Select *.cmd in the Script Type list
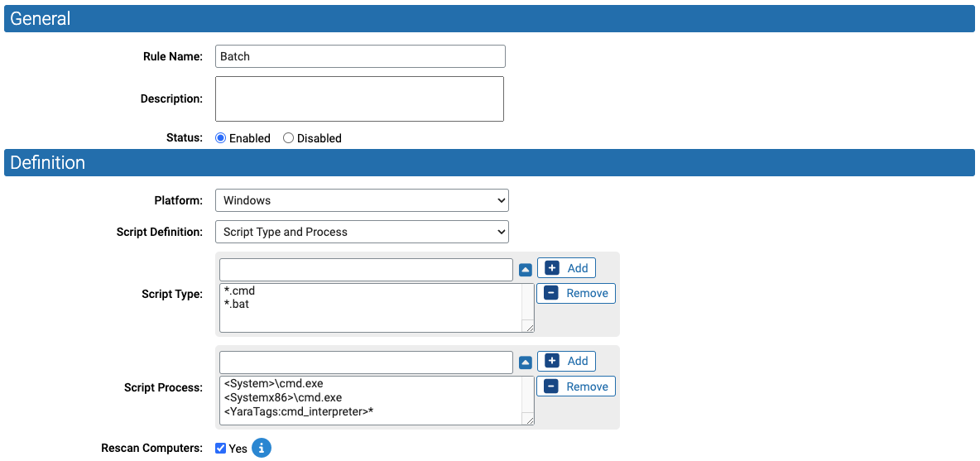This screenshot has height=461, width=980. pyautogui.click(x=239, y=291)
